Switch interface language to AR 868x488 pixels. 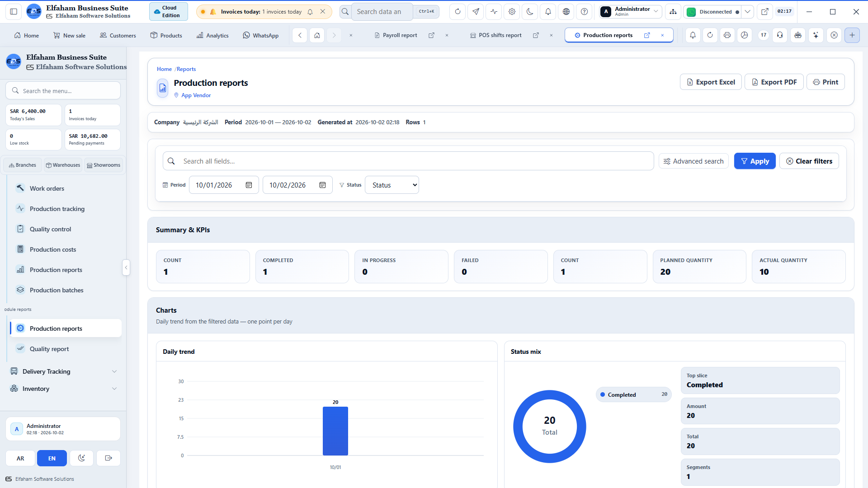pyautogui.click(x=20, y=458)
